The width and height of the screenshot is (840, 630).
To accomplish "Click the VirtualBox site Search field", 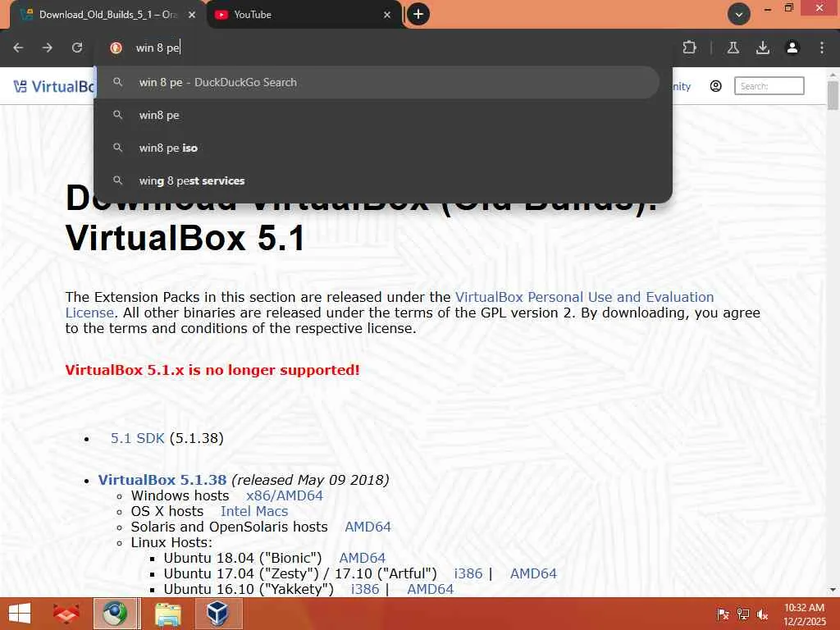I will click(x=769, y=86).
